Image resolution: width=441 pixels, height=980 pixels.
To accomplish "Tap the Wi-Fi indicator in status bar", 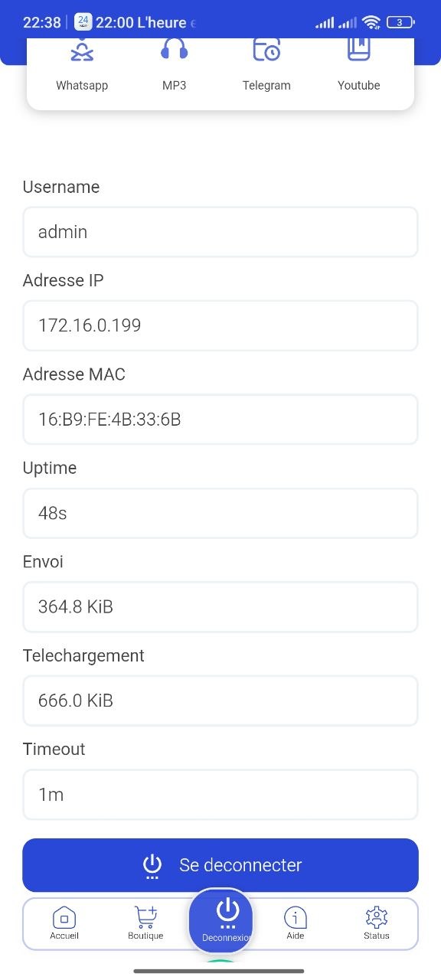I will click(371, 22).
